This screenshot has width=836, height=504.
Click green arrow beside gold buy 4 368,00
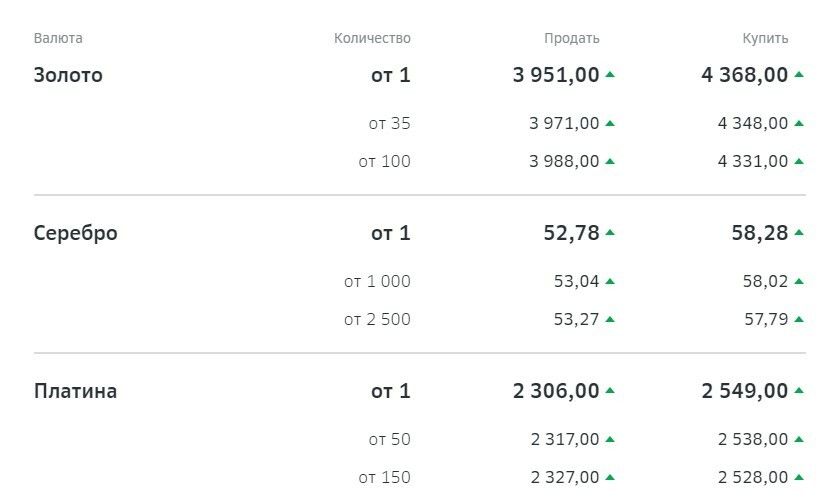(799, 75)
